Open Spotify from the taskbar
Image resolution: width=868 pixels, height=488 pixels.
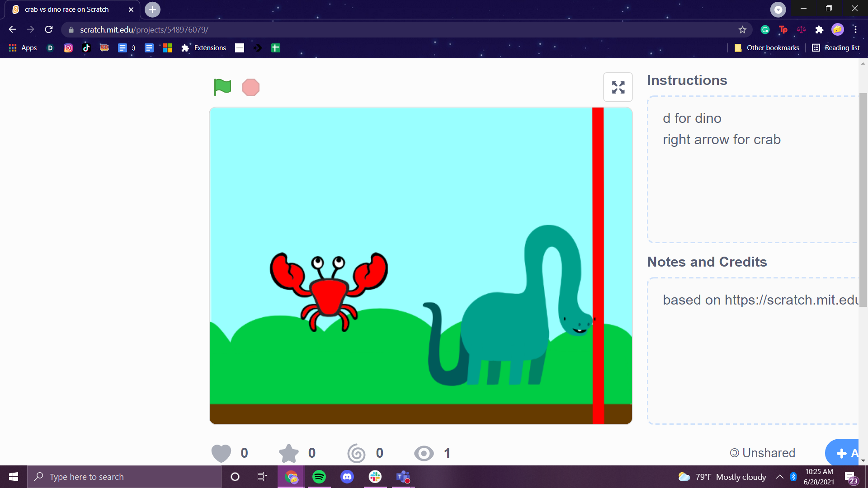pos(319,477)
